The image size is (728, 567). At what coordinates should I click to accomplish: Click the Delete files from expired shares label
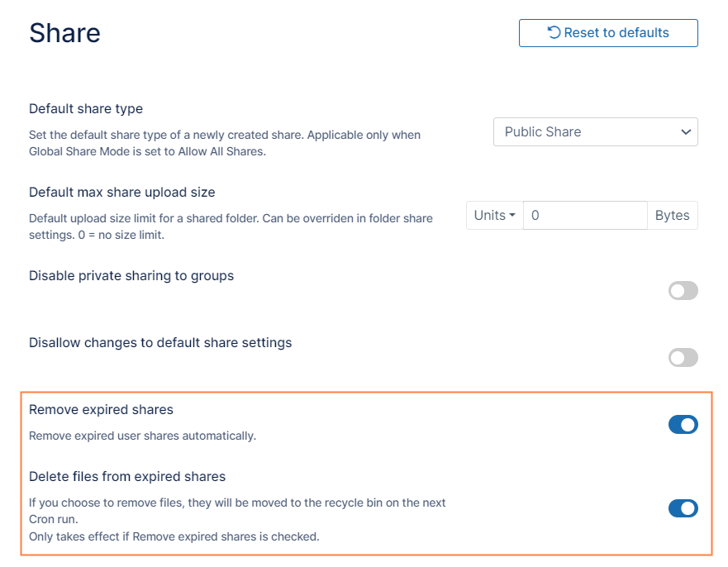(x=127, y=477)
